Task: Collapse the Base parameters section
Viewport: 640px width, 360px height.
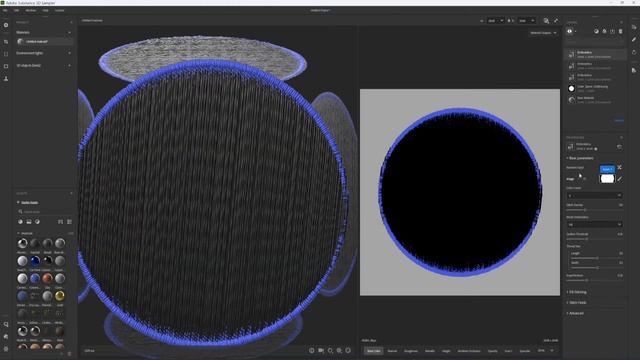Action: [580, 158]
